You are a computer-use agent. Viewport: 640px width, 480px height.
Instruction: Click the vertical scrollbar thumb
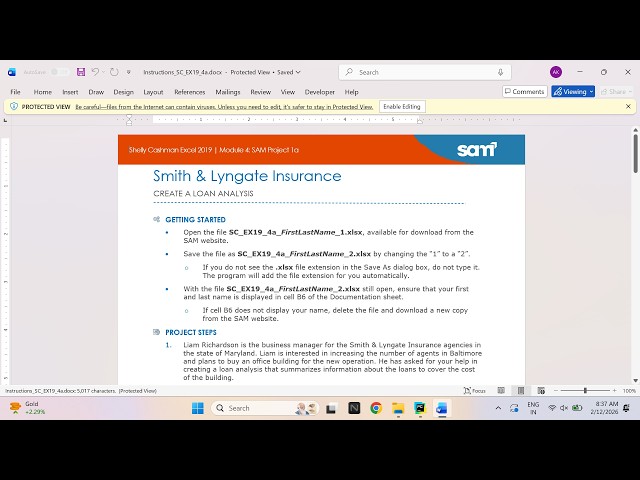(636, 153)
